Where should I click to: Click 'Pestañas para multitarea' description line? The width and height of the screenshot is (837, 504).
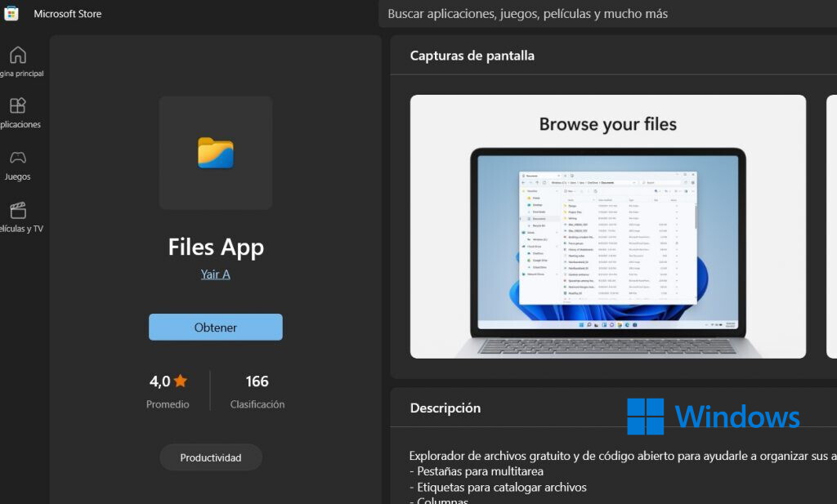coord(477,471)
